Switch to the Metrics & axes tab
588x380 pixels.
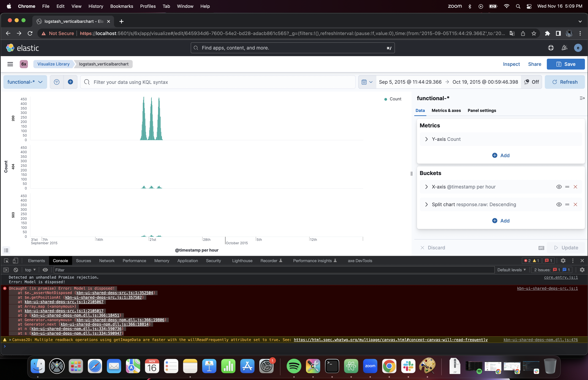click(x=446, y=111)
